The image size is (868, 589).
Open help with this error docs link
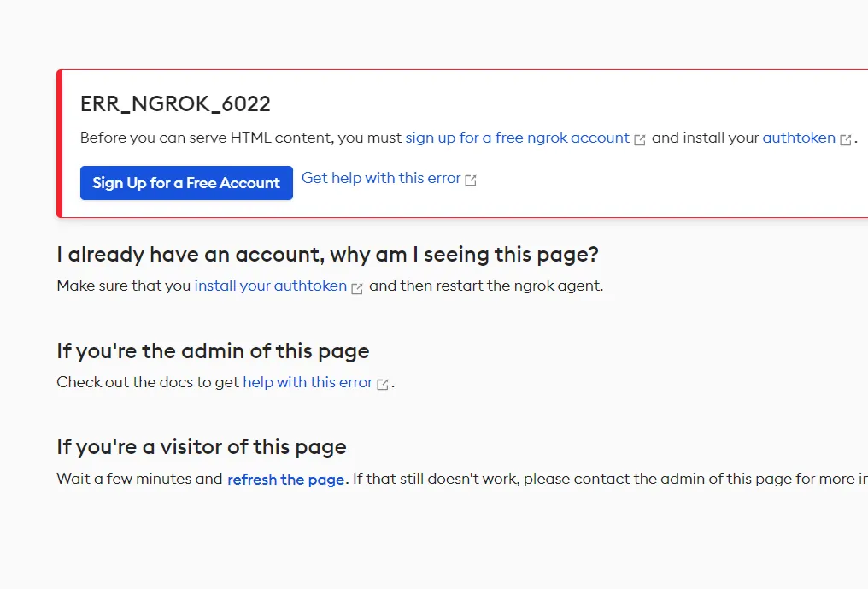coord(308,382)
